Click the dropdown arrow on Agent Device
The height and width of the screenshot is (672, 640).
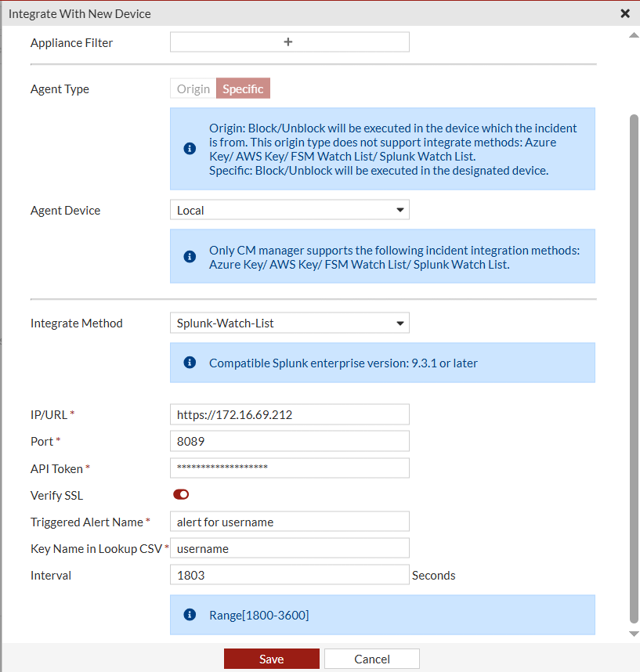click(400, 209)
